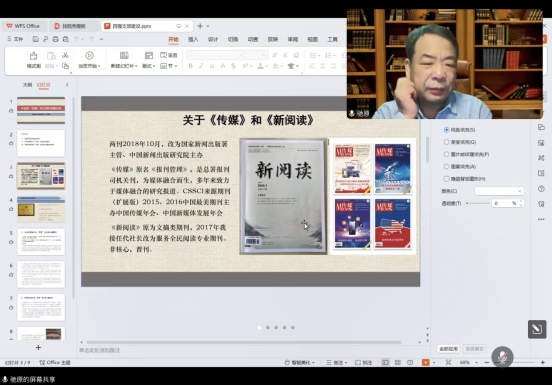Click the Paste clipboard icon
The width and height of the screenshot is (552, 386).
pyautogui.click(x=51, y=56)
